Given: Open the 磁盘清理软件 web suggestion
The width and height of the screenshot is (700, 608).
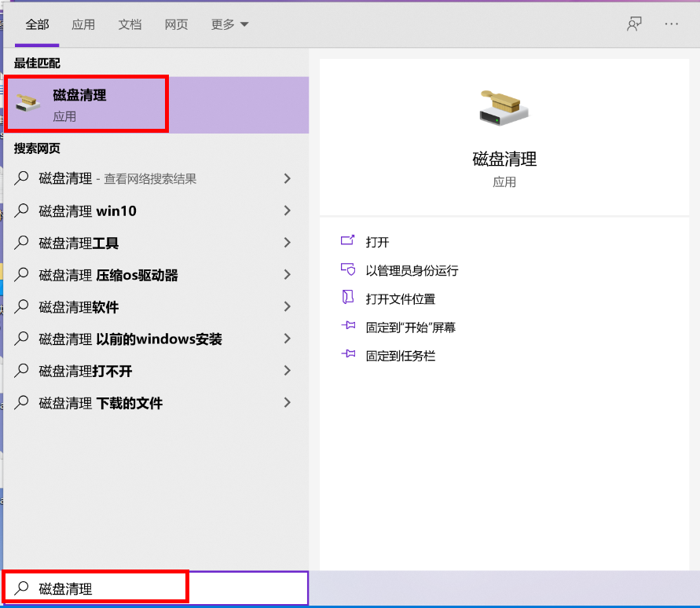Looking at the screenshot, I should 79,307.
